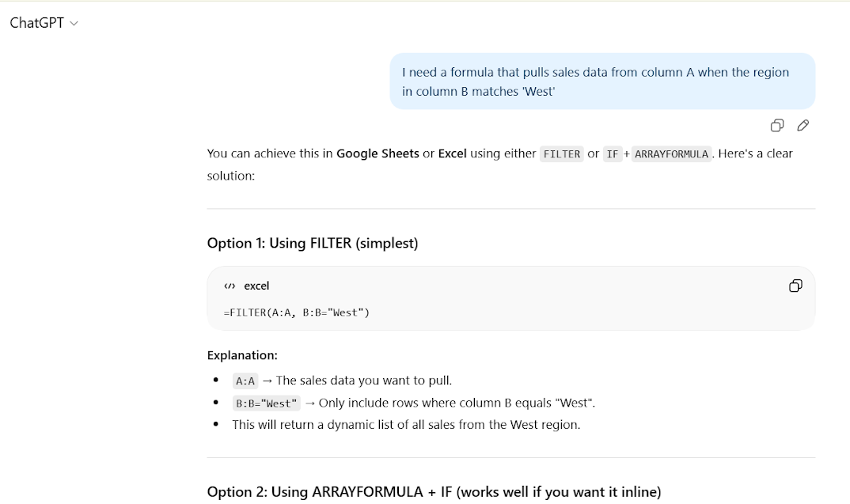Expand the chevron beside the ChatGPT title
The height and width of the screenshot is (504, 850).
tap(73, 23)
